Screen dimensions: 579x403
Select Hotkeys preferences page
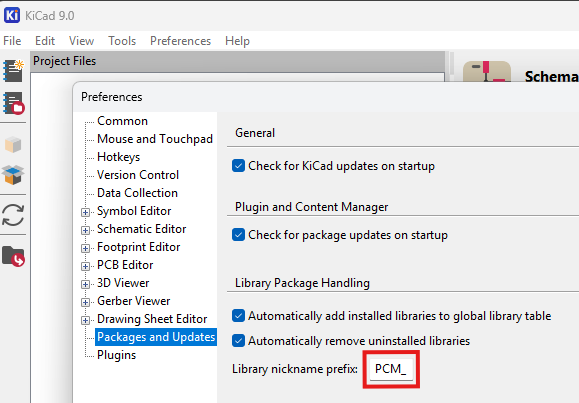pos(118,157)
